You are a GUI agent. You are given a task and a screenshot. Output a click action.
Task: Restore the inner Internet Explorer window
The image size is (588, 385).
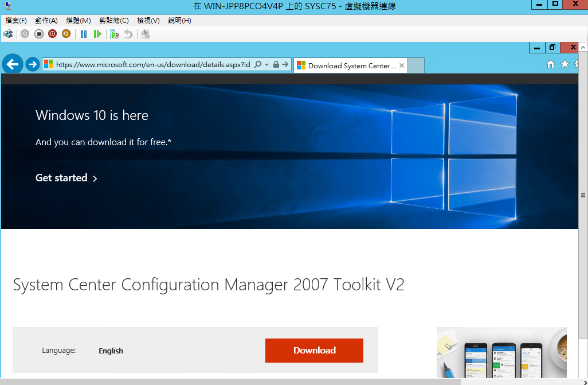[x=552, y=48]
